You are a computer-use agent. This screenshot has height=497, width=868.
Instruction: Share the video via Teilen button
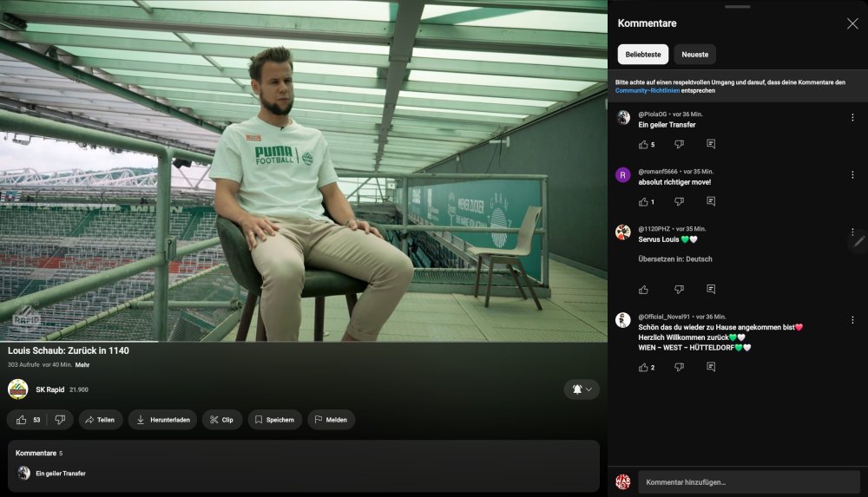coord(100,420)
